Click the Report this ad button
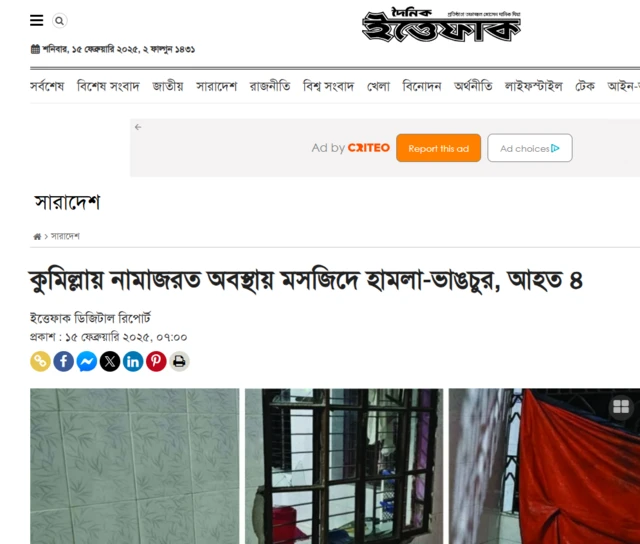The image size is (640, 544). [x=438, y=148]
